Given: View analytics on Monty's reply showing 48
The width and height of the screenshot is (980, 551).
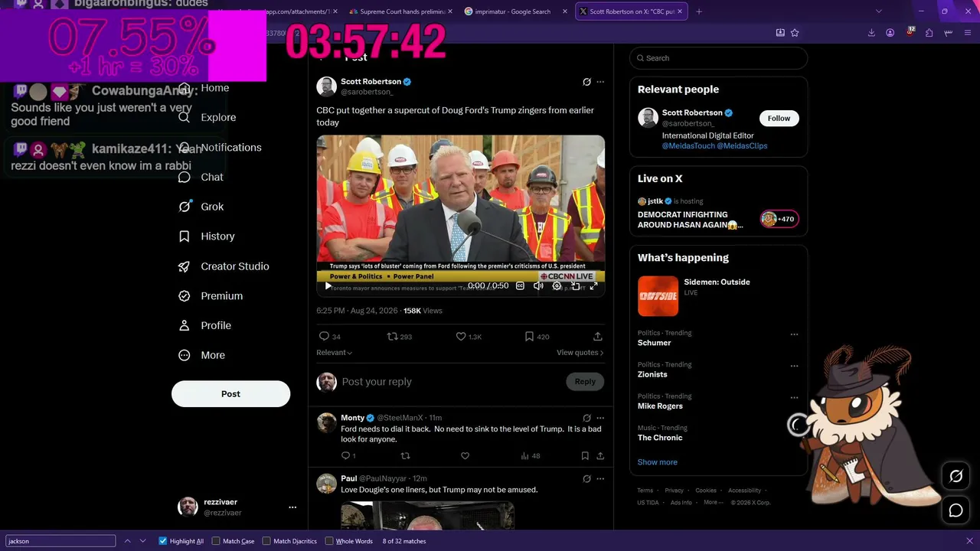Looking at the screenshot, I should 530,456.
